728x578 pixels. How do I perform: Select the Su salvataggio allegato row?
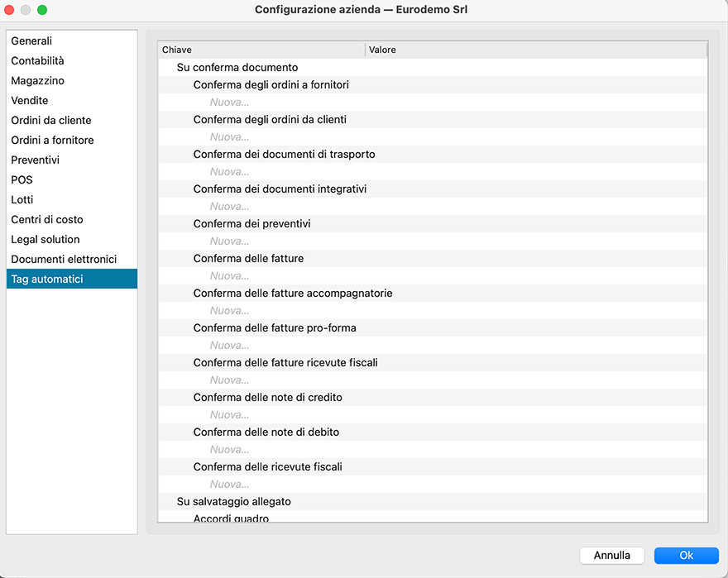pos(234,501)
